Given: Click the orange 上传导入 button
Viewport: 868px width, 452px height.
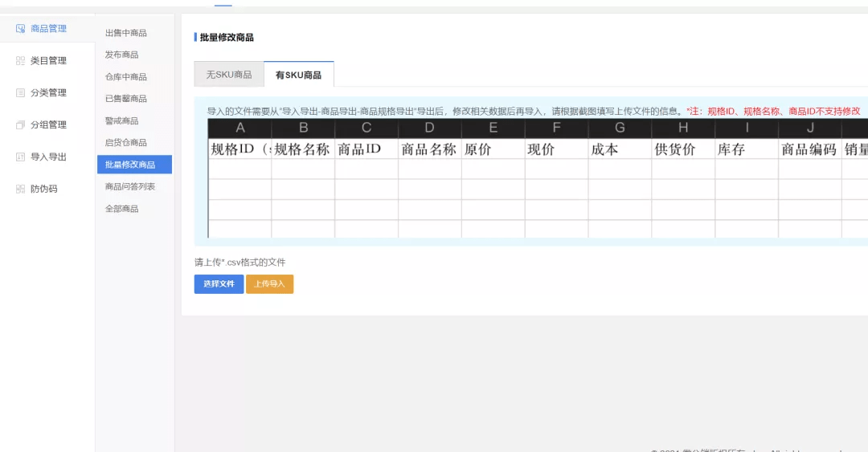Looking at the screenshot, I should pos(269,284).
